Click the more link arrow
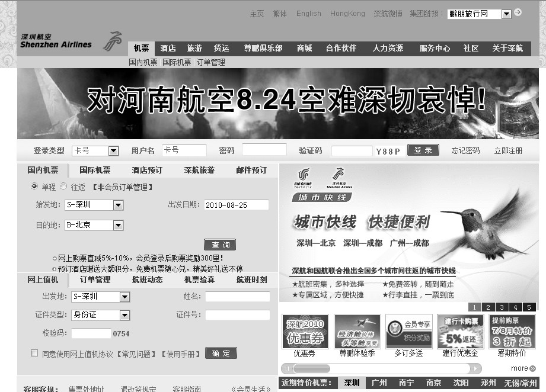The height and width of the screenshot is (392, 546). 532,368
